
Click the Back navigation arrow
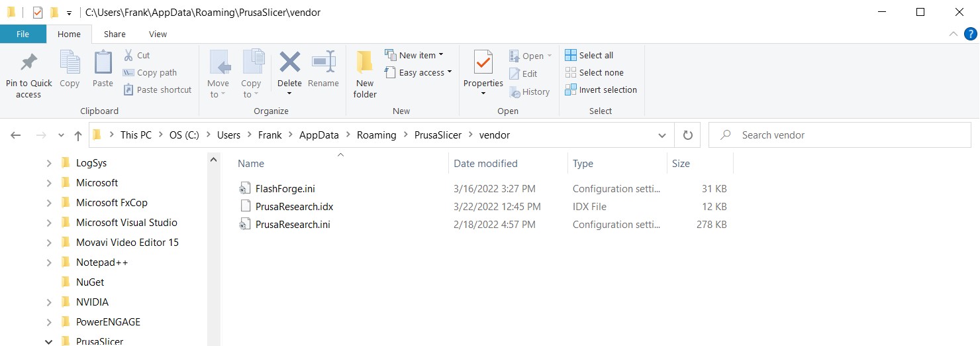click(x=16, y=135)
